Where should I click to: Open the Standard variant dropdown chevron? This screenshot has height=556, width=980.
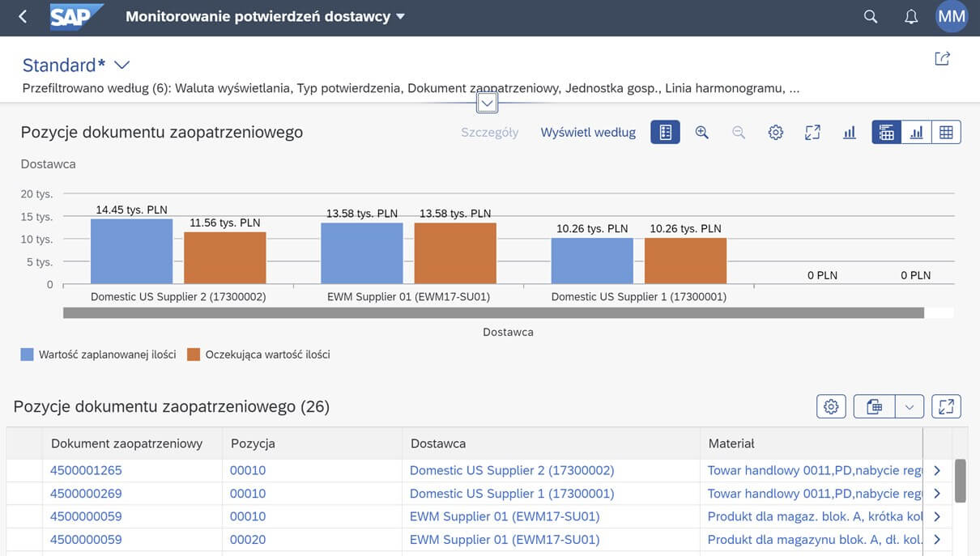point(122,65)
